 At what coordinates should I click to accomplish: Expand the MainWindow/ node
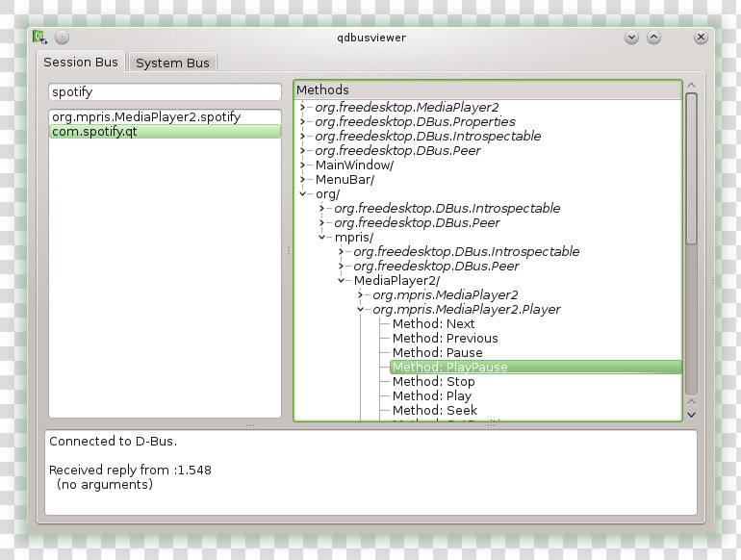(x=302, y=165)
